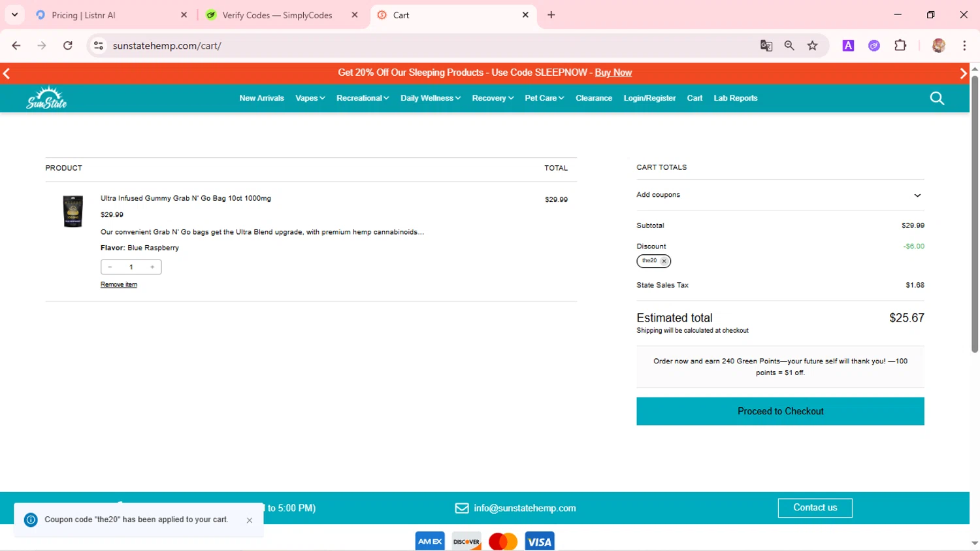This screenshot has height=551, width=980.
Task: Switch to Pricing Listnr AI tab
Action: 111,15
